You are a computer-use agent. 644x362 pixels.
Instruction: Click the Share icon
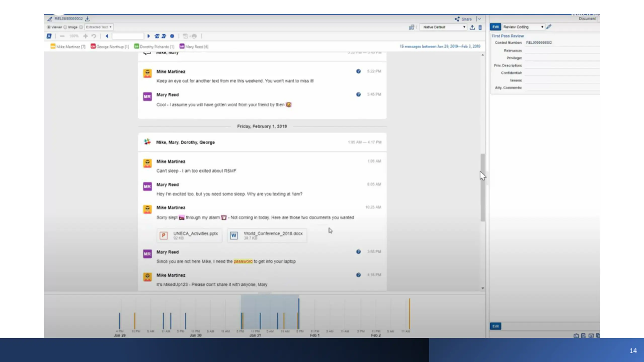point(457,19)
